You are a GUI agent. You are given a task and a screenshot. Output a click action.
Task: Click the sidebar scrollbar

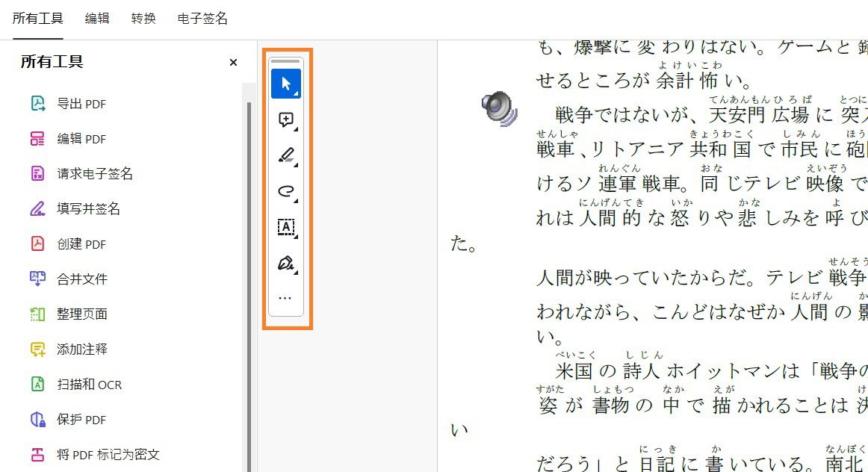click(x=249, y=187)
